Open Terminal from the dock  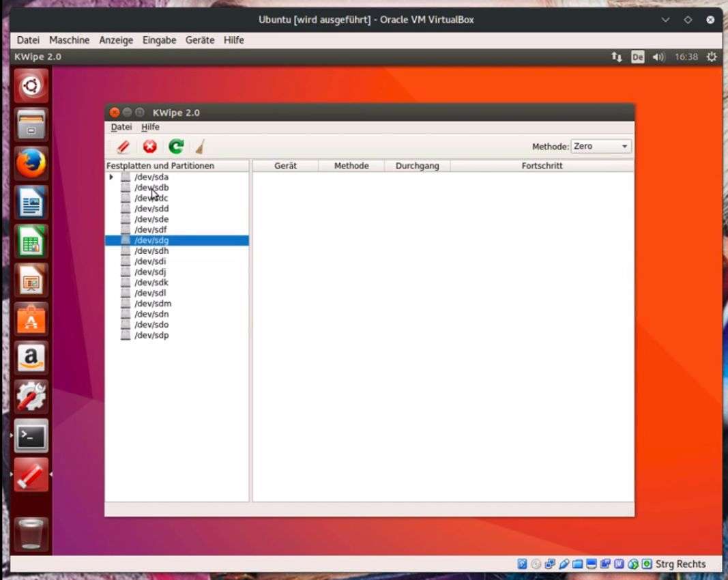(x=31, y=436)
